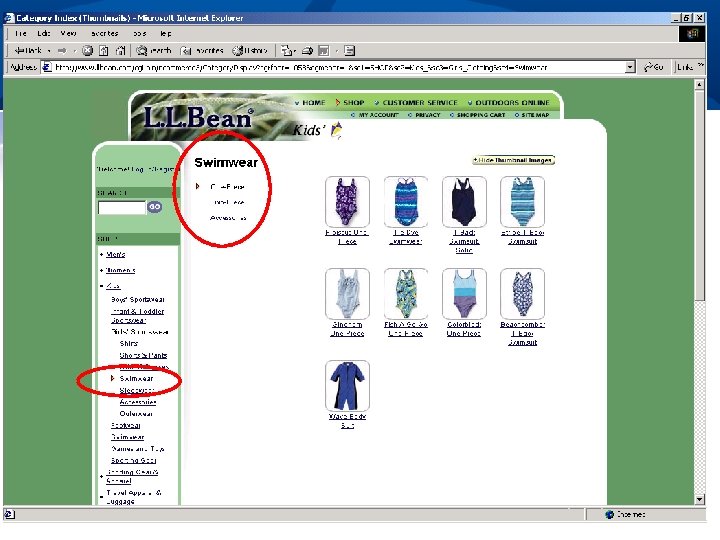Click the page scrollbar down arrow

pos(699,499)
